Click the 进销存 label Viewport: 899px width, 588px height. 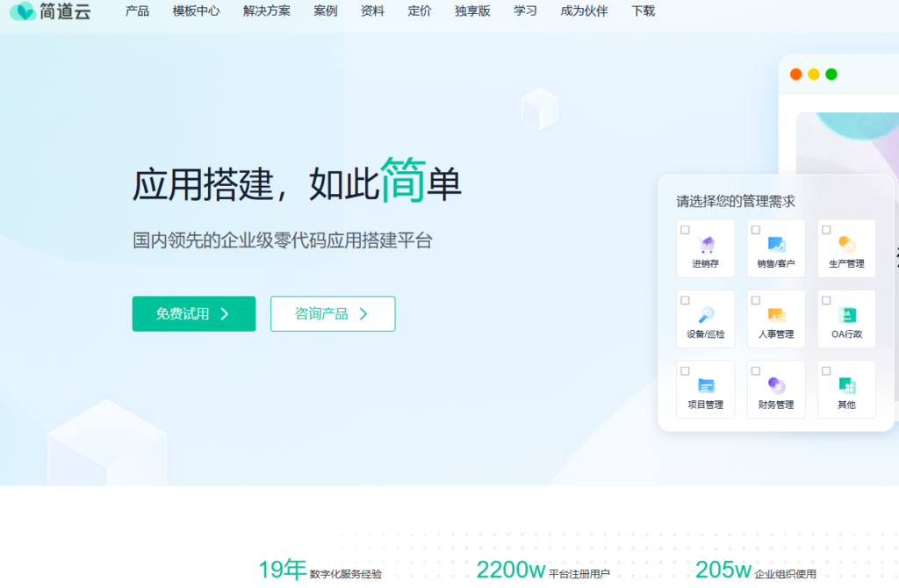(x=706, y=263)
